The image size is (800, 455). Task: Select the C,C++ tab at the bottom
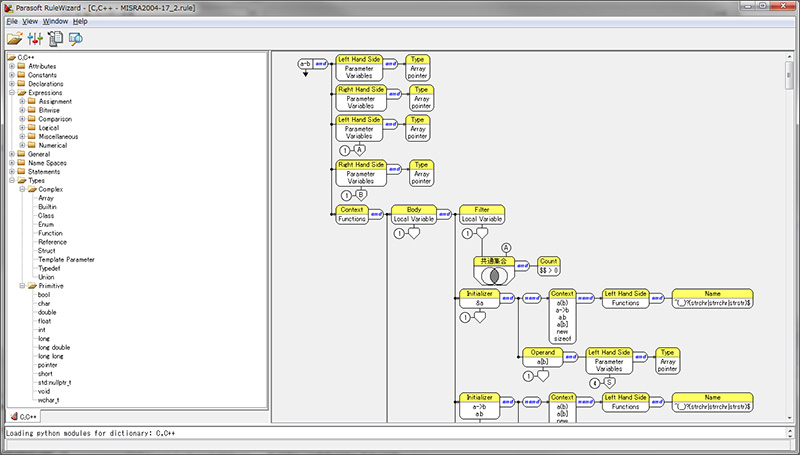click(23, 417)
